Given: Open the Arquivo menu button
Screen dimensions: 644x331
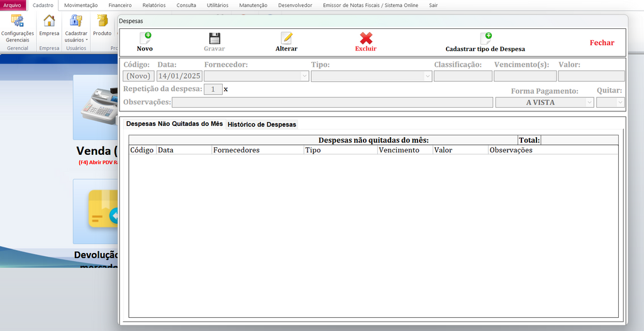Looking at the screenshot, I should point(13,5).
